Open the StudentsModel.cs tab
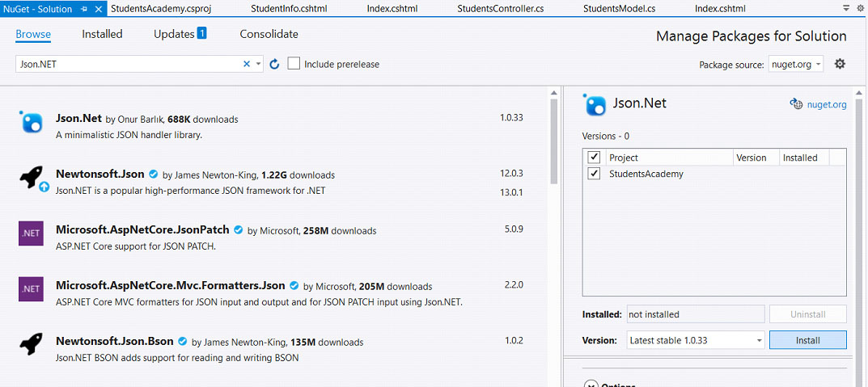This screenshot has width=868, height=387. [x=620, y=9]
